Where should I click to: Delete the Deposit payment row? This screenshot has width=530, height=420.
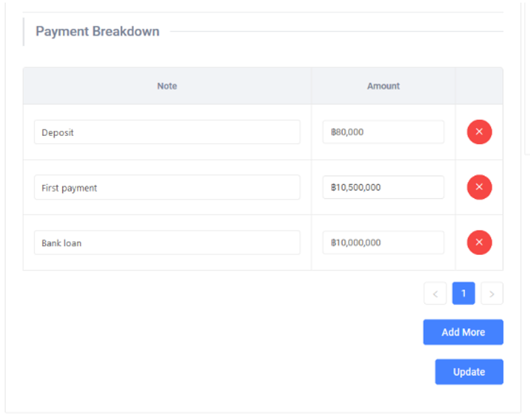[479, 132]
